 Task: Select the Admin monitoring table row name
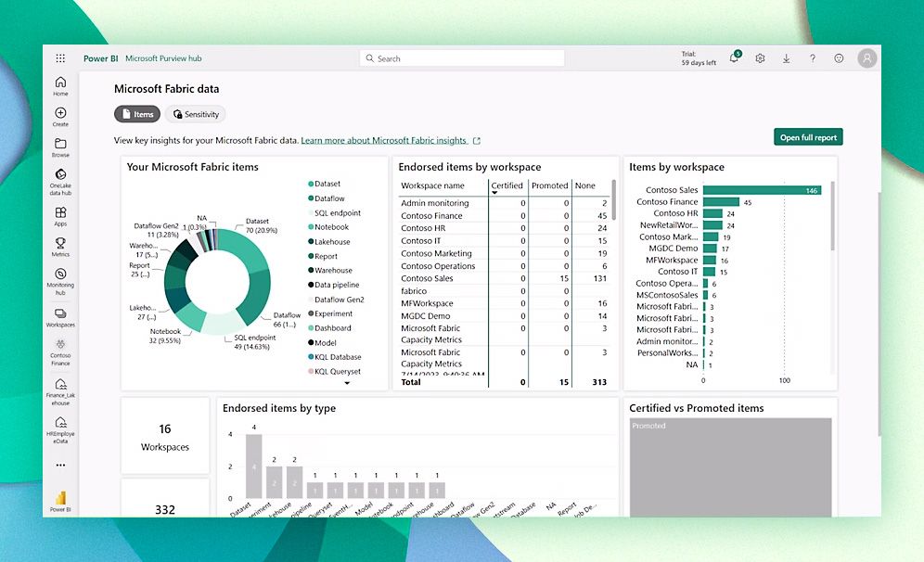tap(435, 203)
